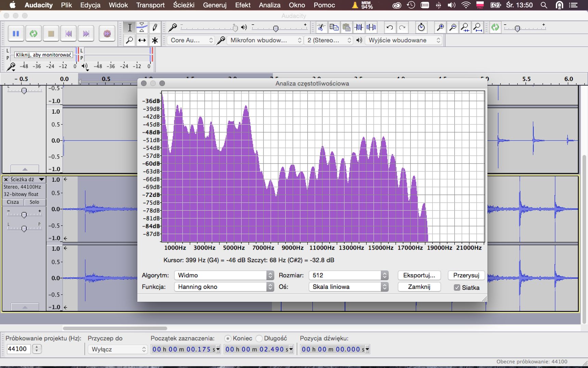Viewport: 588px width, 368px height.
Task: Select the Time Shift tool
Action: (142, 40)
